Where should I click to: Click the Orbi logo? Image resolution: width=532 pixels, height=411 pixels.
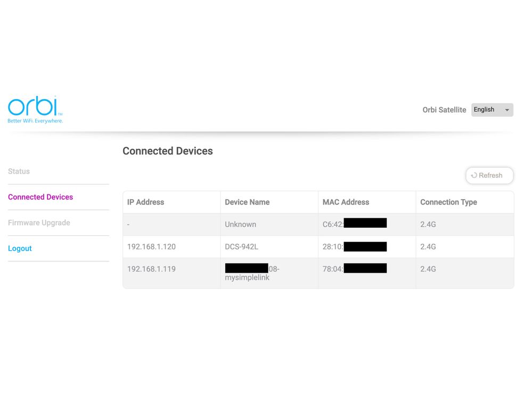pos(35,109)
